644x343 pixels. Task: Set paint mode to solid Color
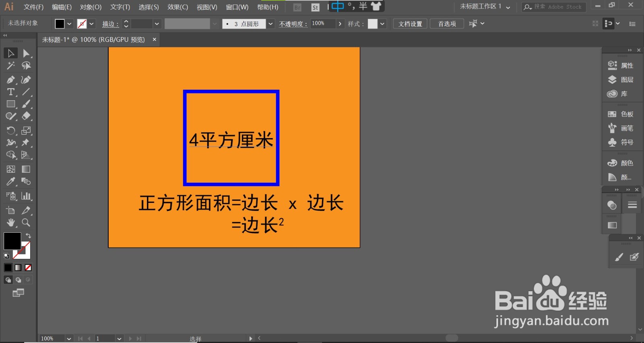pyautogui.click(x=8, y=267)
